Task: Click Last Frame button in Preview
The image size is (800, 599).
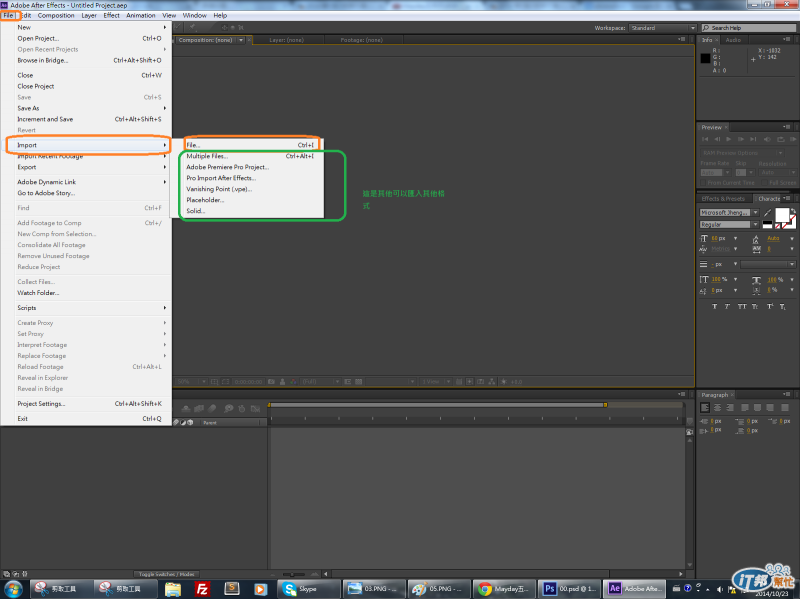Action: pos(753,139)
